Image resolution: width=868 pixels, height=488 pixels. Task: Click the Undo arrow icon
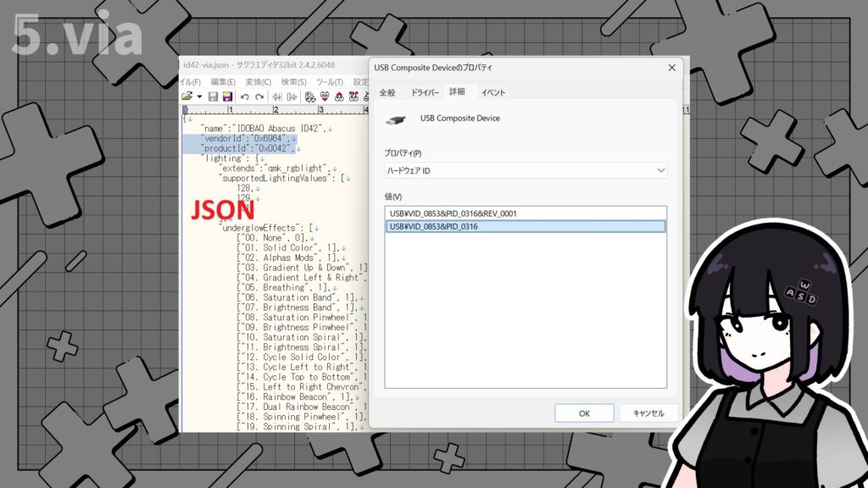[244, 97]
